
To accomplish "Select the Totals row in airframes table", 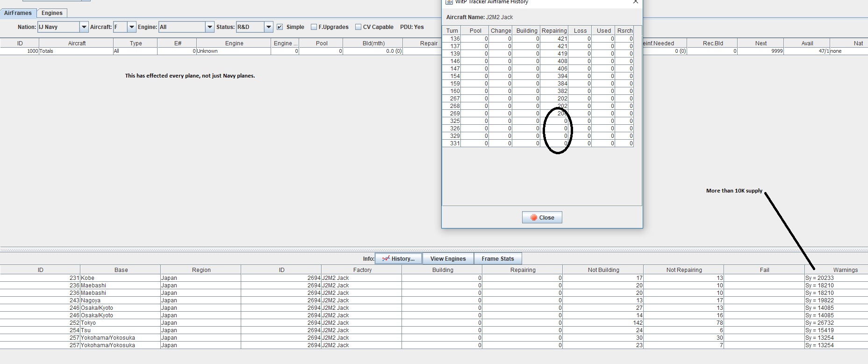I will click(434, 51).
